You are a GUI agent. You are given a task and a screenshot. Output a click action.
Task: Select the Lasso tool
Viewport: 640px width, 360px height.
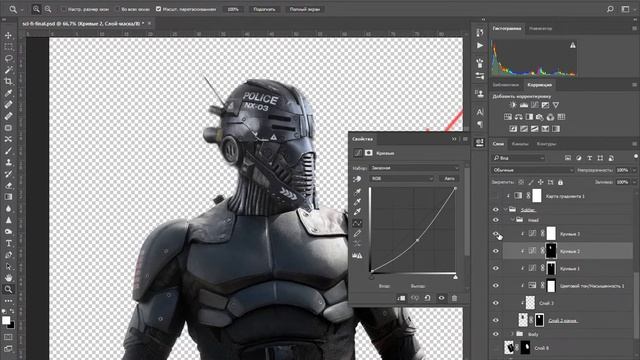[8, 58]
